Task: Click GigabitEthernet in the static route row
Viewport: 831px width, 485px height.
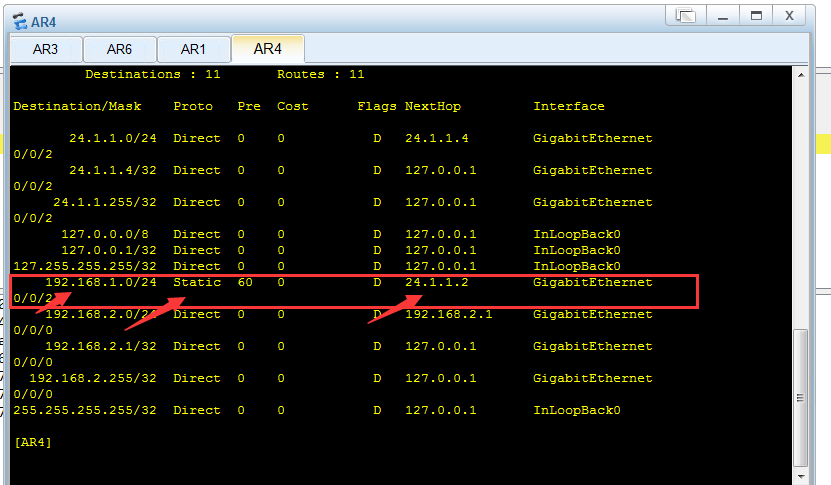Action: click(593, 282)
